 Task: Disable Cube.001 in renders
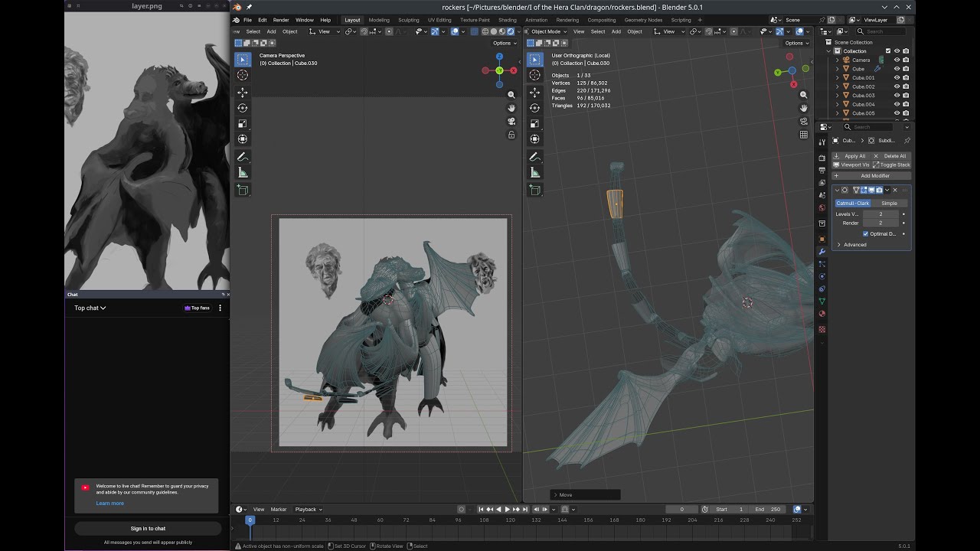906,77
